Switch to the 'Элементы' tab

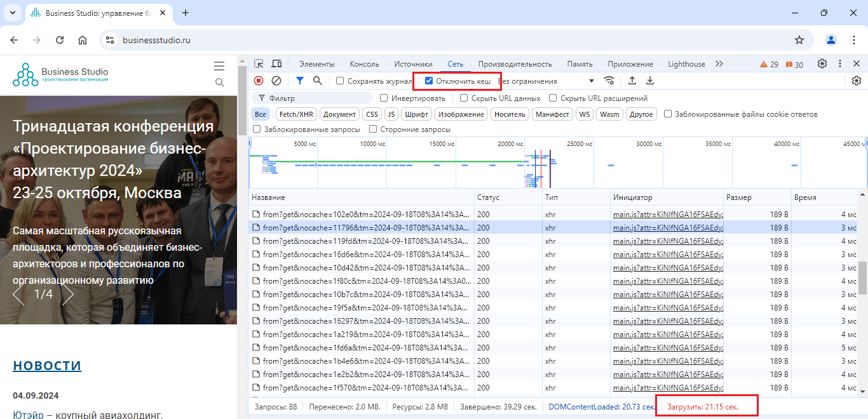[316, 64]
